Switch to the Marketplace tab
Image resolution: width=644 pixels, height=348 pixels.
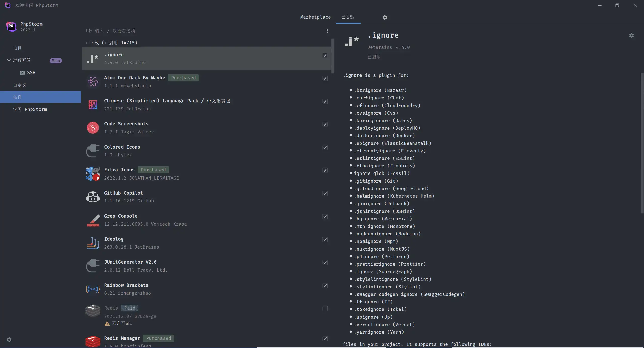[315, 17]
